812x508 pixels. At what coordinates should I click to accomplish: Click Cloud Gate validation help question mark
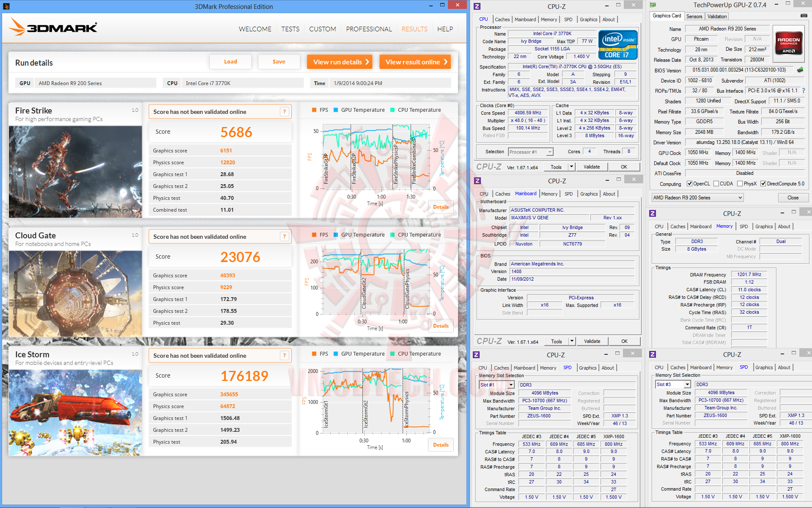(x=285, y=237)
